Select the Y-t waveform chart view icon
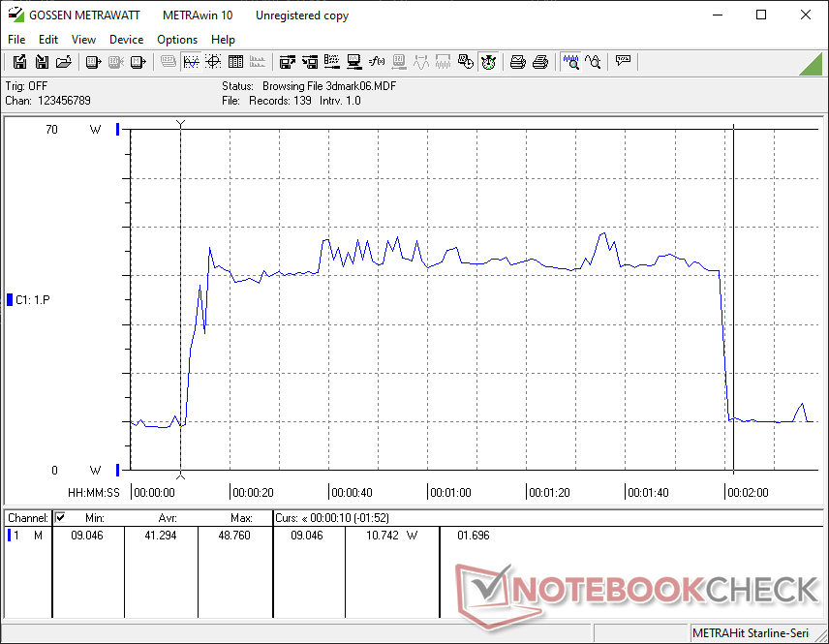The width and height of the screenshot is (829, 644). (191, 62)
